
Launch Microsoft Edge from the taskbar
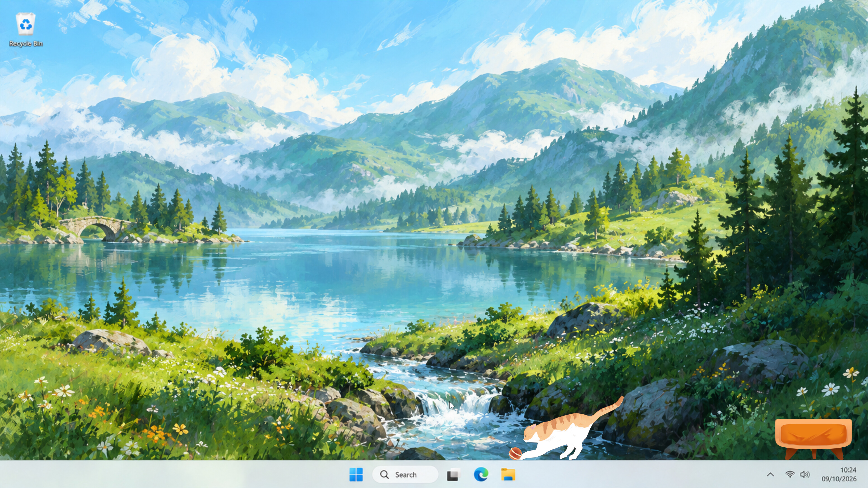click(481, 474)
